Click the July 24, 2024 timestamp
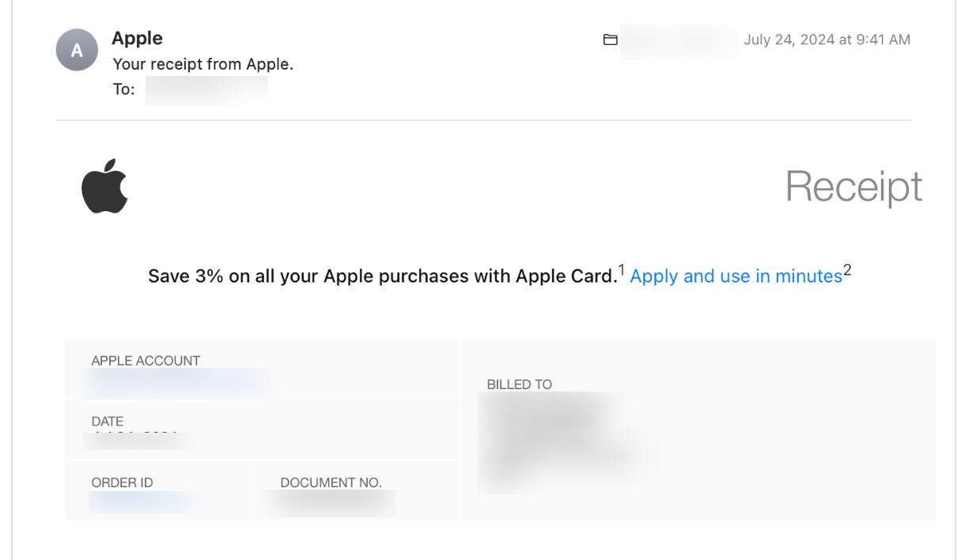This screenshot has width=957, height=560. (826, 40)
